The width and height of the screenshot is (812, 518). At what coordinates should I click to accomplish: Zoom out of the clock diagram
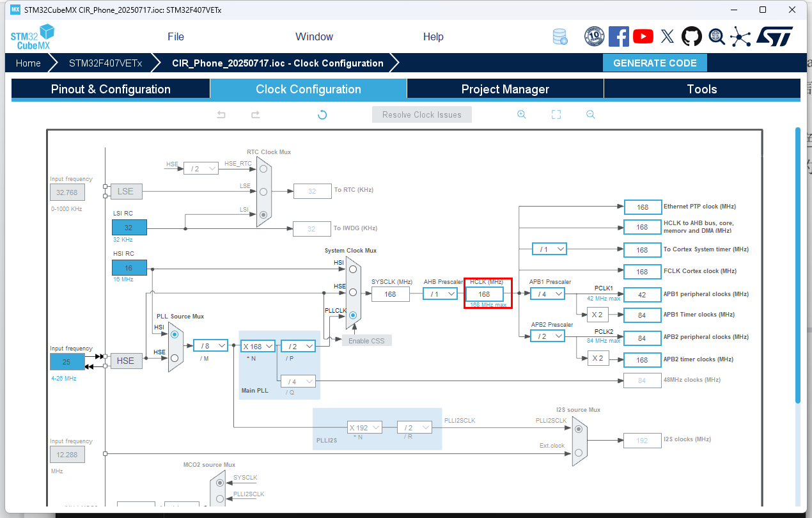coord(591,114)
